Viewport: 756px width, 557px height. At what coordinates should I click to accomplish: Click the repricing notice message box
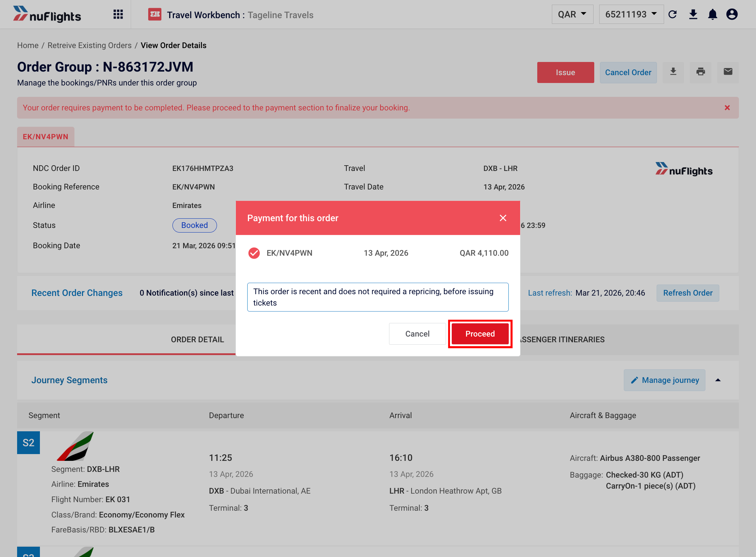pyautogui.click(x=378, y=297)
